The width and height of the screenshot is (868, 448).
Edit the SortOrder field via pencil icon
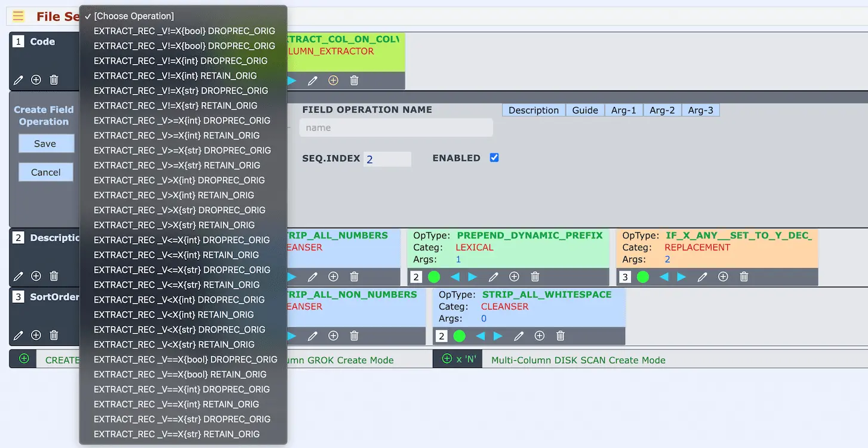pos(19,335)
